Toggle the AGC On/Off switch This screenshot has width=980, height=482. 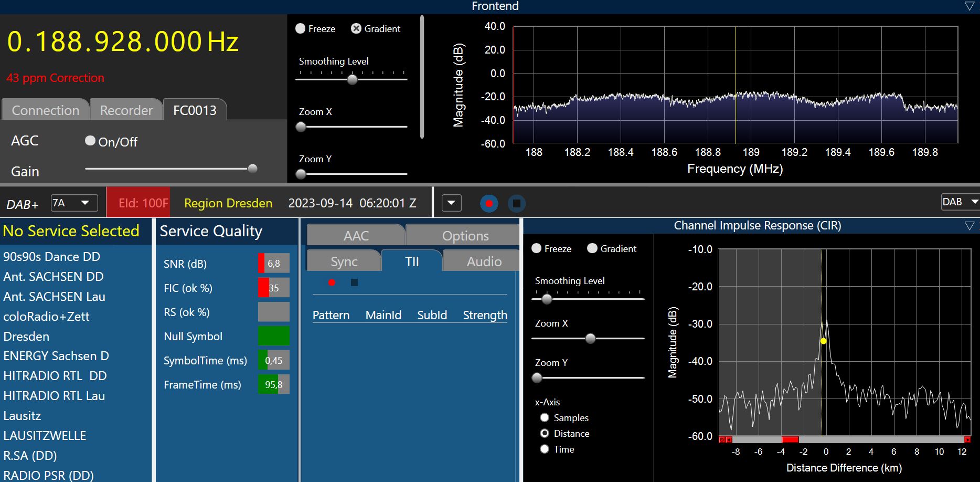tap(90, 141)
